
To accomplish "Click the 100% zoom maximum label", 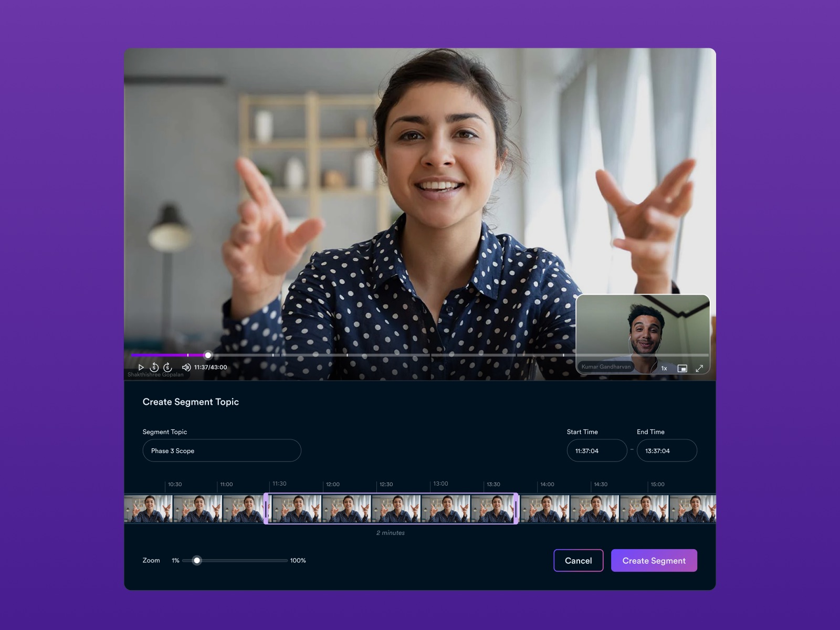I will click(x=298, y=561).
